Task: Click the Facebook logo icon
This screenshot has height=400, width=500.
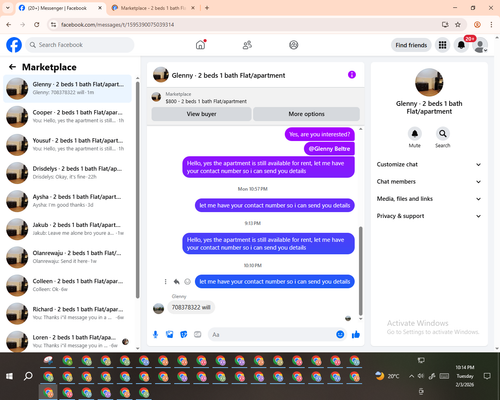Action: tap(14, 45)
